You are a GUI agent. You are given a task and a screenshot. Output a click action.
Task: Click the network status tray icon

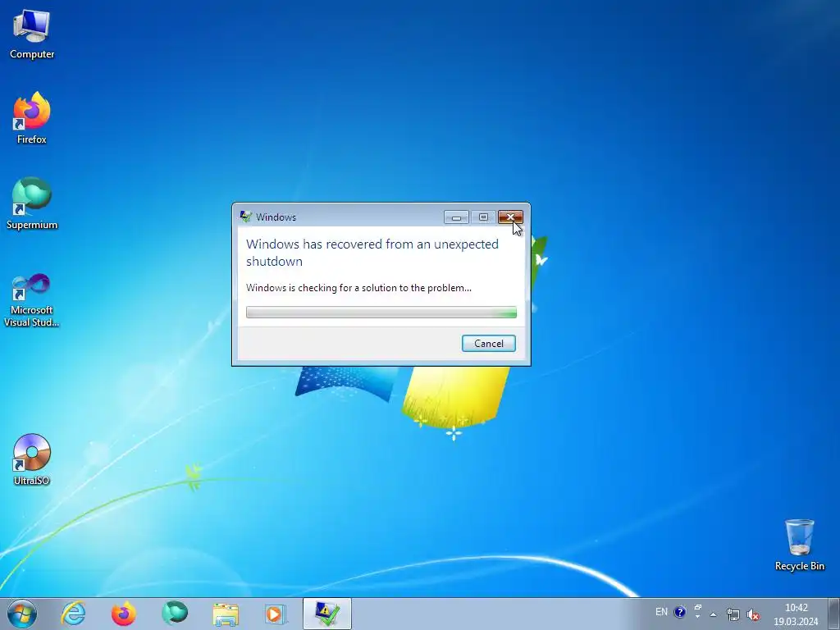[733, 614]
